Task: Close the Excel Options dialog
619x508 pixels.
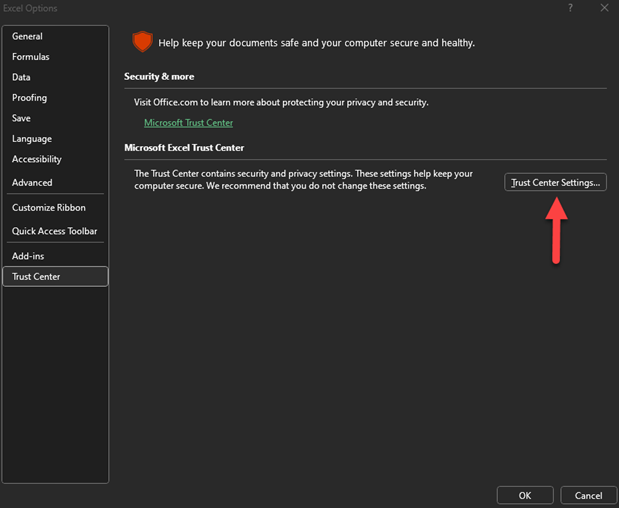Action: coord(603,8)
